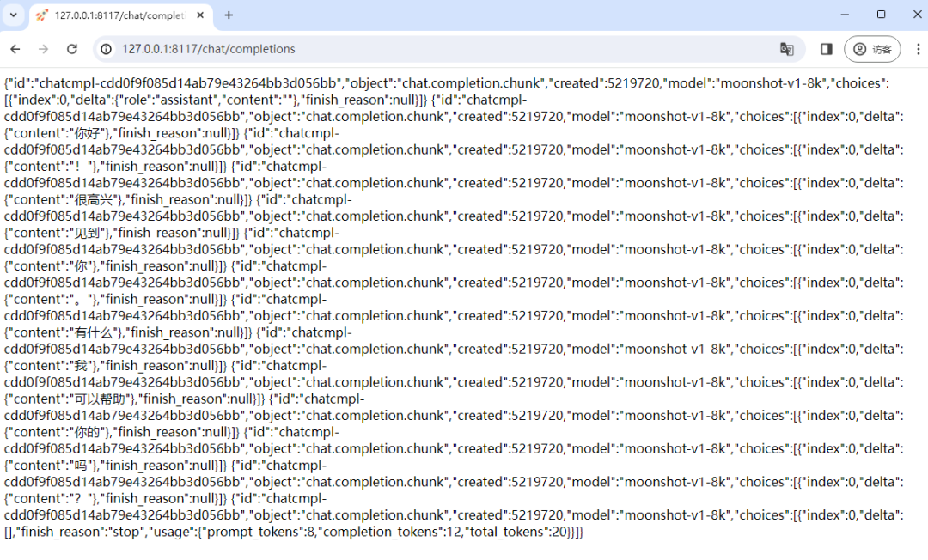
Task: Click the "prompt_tokens":8 value
Action: coord(256,533)
